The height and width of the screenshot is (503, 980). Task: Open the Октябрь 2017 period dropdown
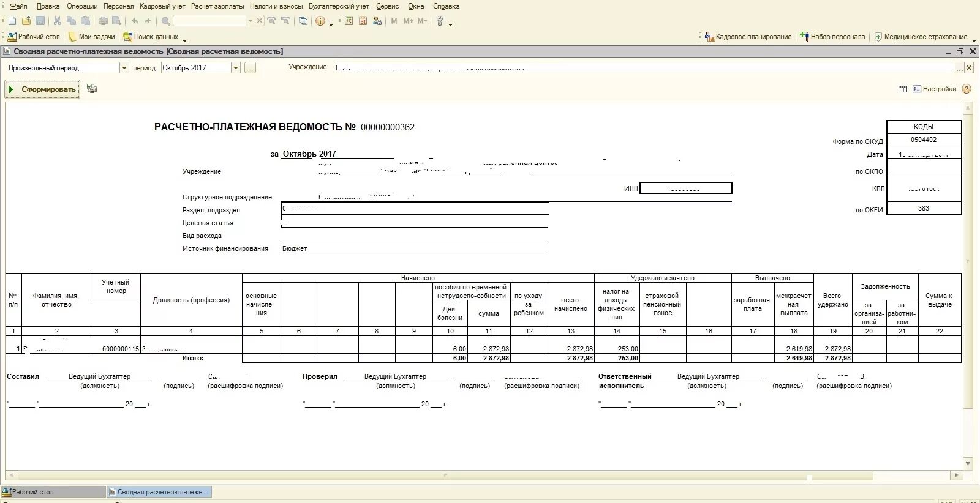(235, 68)
